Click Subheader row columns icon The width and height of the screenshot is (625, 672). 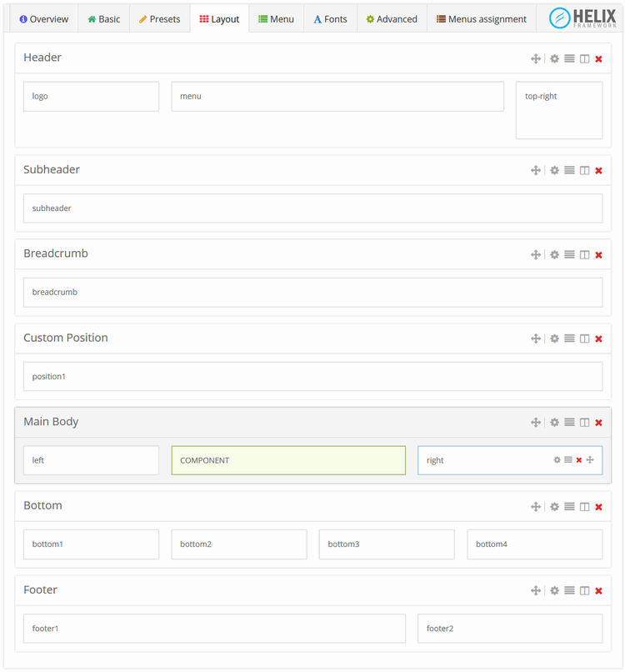(584, 171)
